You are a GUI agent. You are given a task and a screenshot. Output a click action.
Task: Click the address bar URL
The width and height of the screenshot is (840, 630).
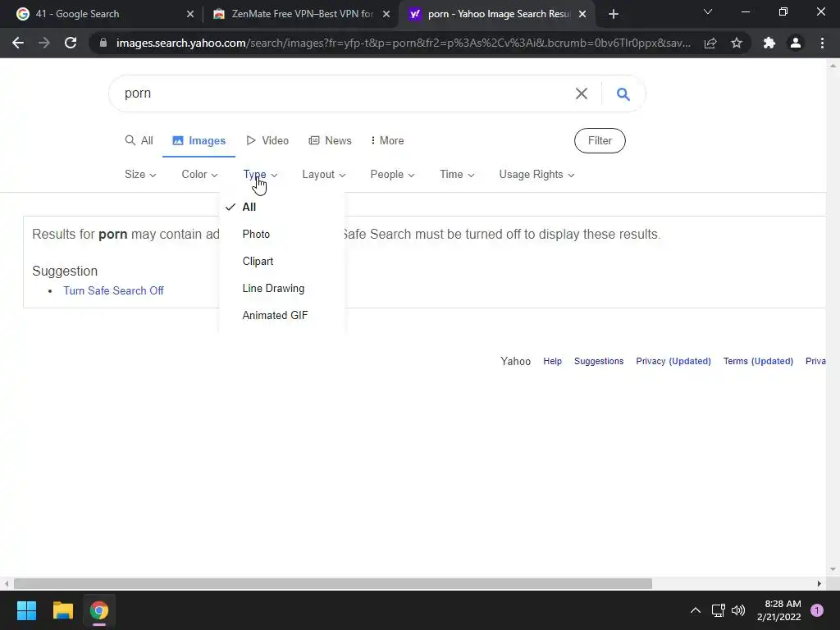click(x=403, y=43)
